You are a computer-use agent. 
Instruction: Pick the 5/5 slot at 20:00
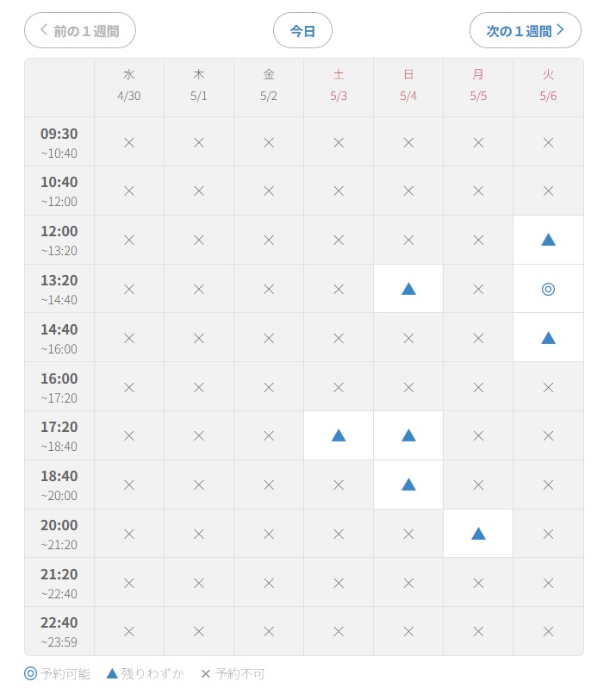[x=478, y=534]
